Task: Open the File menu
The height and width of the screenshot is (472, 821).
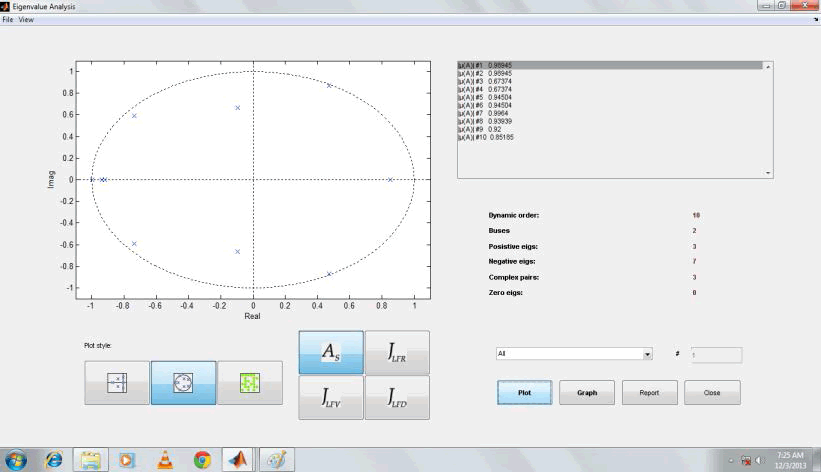Action: (8, 20)
